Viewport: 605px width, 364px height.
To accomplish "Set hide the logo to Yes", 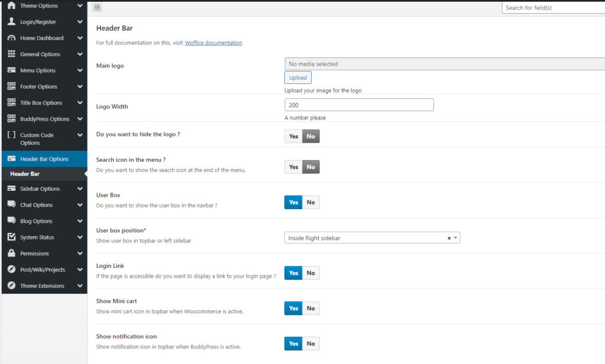I will 294,136.
